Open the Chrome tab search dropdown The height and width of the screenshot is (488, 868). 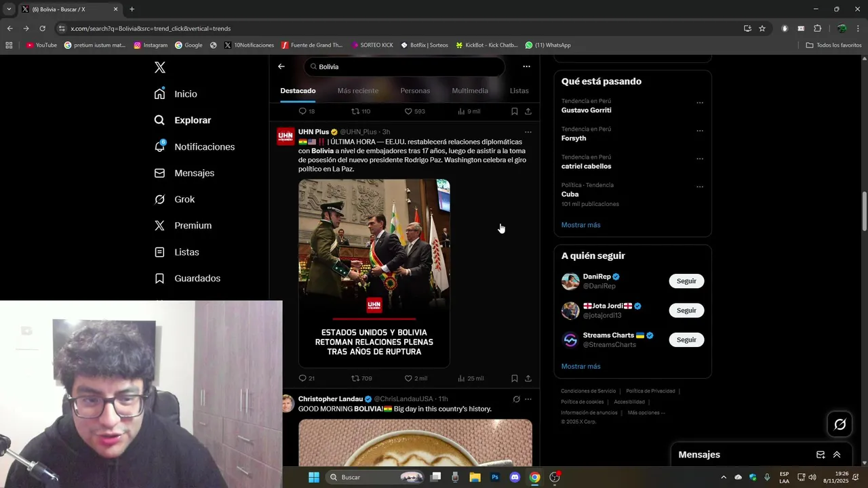coord(9,9)
